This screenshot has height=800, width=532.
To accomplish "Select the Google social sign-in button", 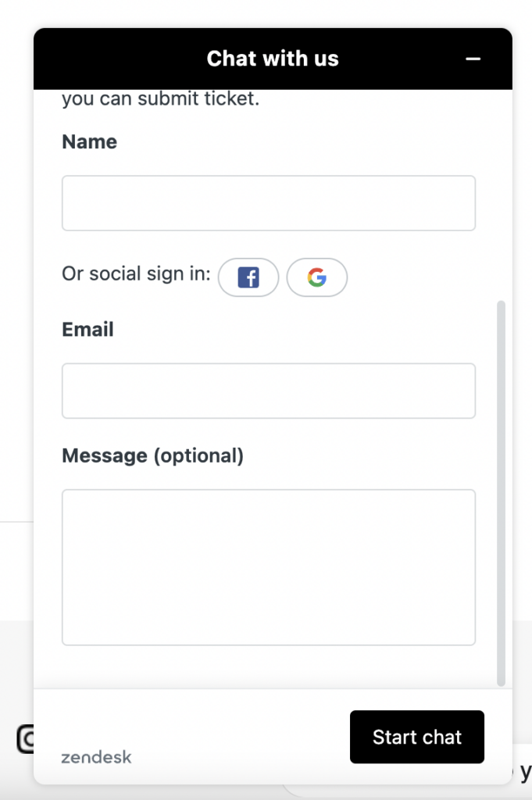I will (317, 277).
